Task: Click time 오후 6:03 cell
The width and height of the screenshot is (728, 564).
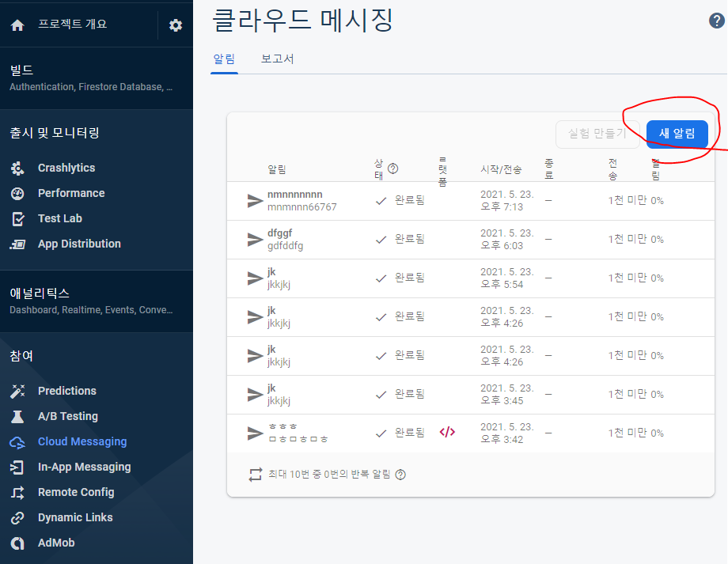Action: click(502, 245)
